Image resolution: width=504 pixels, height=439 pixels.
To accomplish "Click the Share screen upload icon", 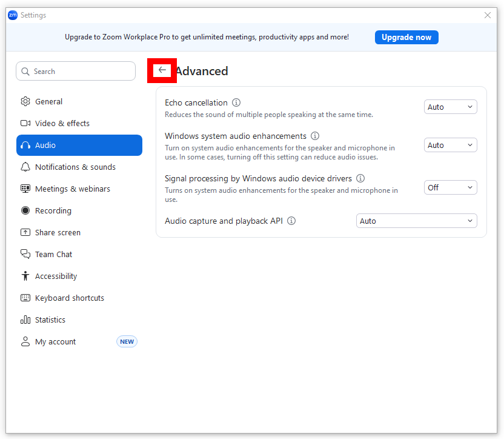I will pyautogui.click(x=25, y=232).
